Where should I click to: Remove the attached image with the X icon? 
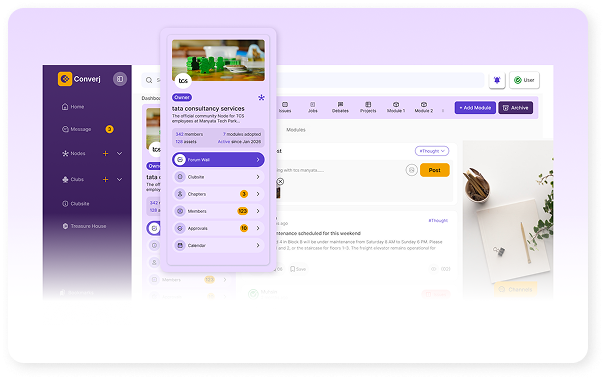[x=280, y=181]
